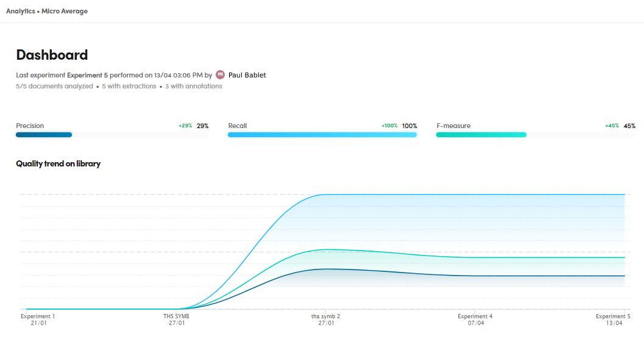
Task: Click the +100% Recall change indicator
Action: 389,126
